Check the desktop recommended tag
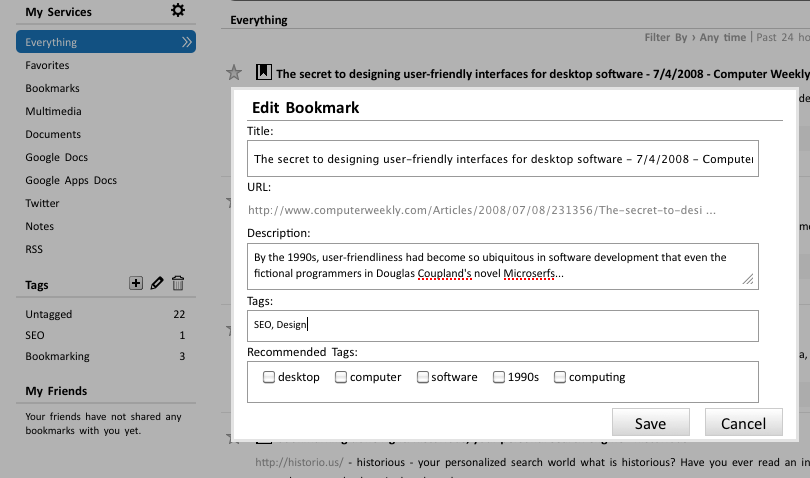The height and width of the screenshot is (478, 810). point(269,377)
